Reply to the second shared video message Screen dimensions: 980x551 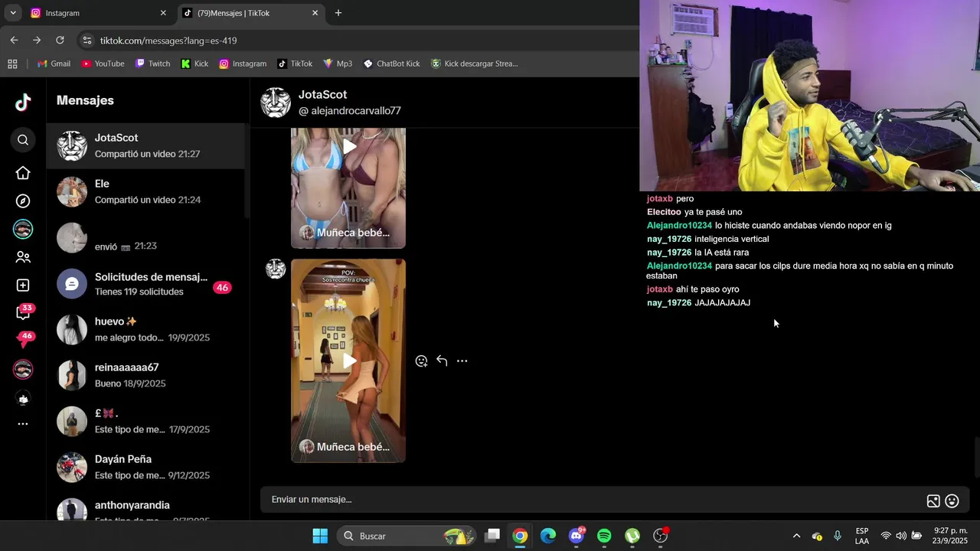coord(442,360)
